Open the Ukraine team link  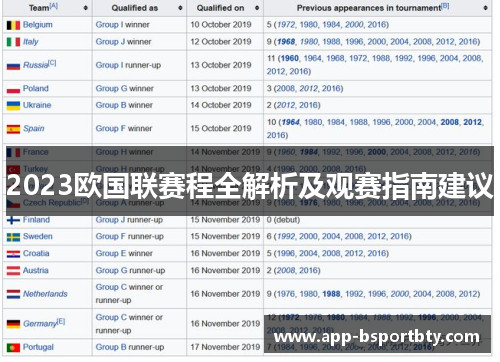pos(37,105)
